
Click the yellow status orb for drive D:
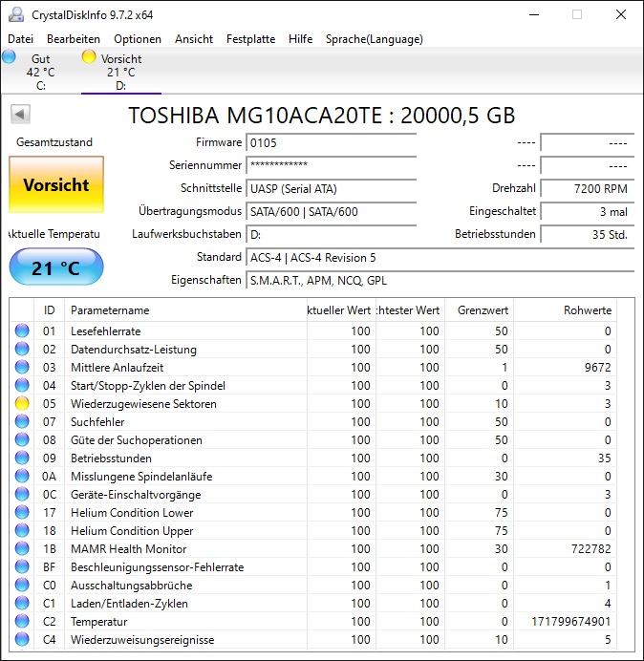point(89,56)
